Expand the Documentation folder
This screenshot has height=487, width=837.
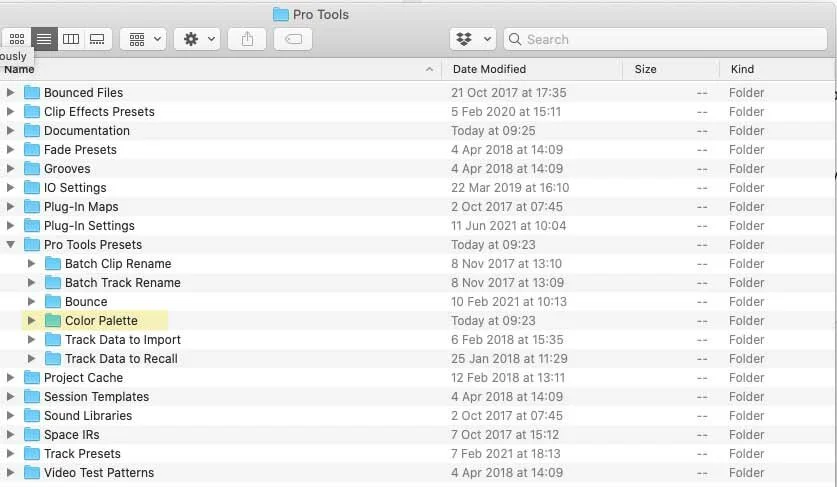tap(10, 130)
